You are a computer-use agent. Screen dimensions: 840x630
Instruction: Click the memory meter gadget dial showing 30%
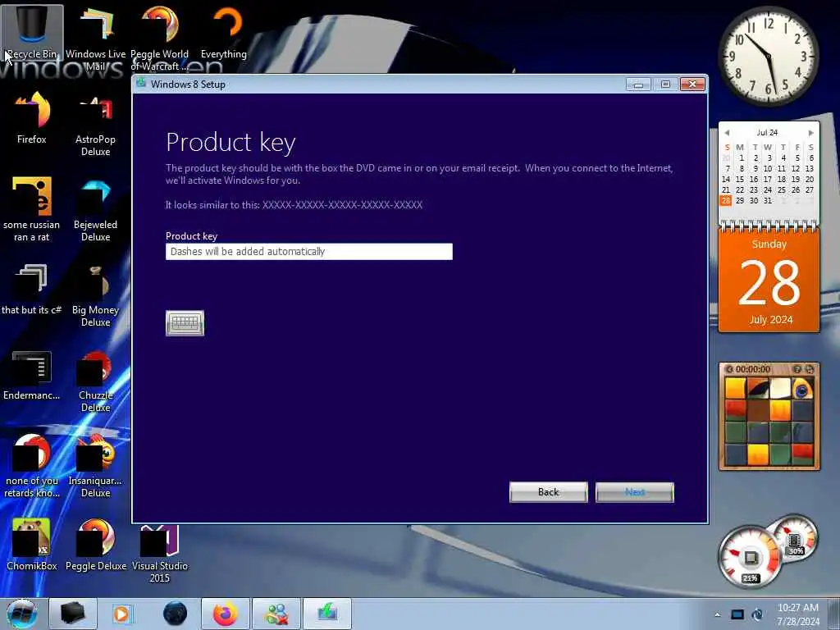point(795,537)
